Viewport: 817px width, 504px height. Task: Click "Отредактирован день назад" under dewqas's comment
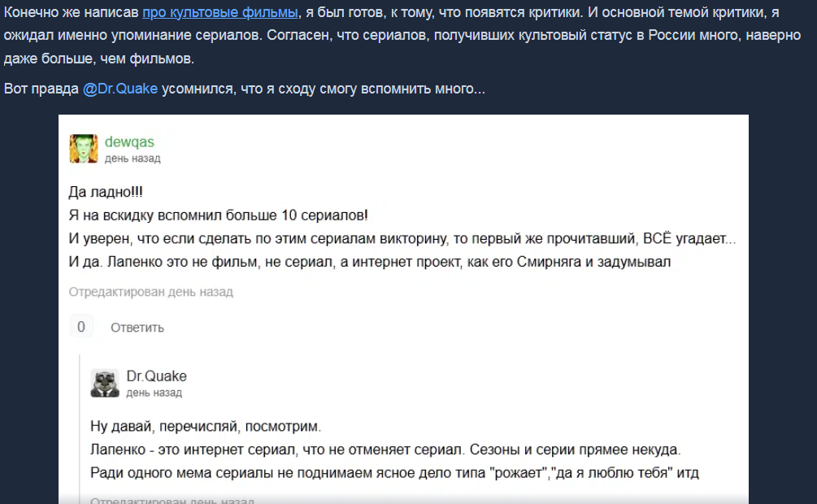coord(150,292)
